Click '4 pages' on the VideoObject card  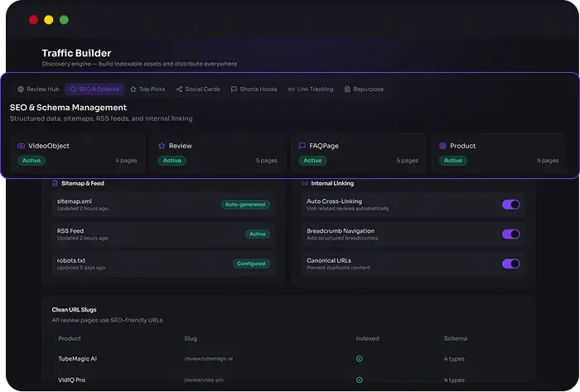click(x=126, y=161)
